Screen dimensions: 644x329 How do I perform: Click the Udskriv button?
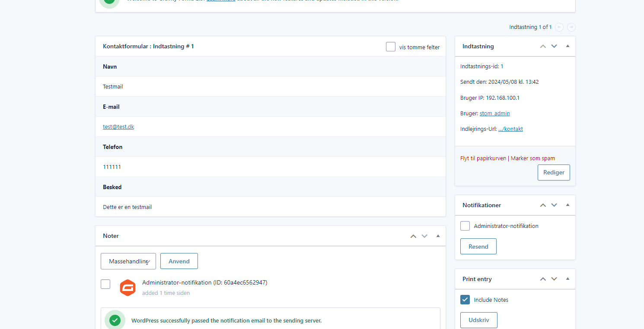click(479, 320)
